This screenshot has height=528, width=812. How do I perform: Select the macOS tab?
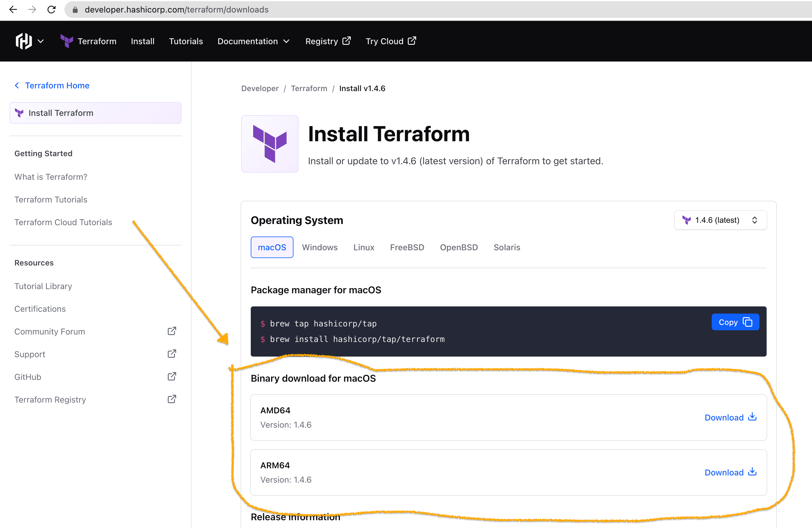click(272, 247)
